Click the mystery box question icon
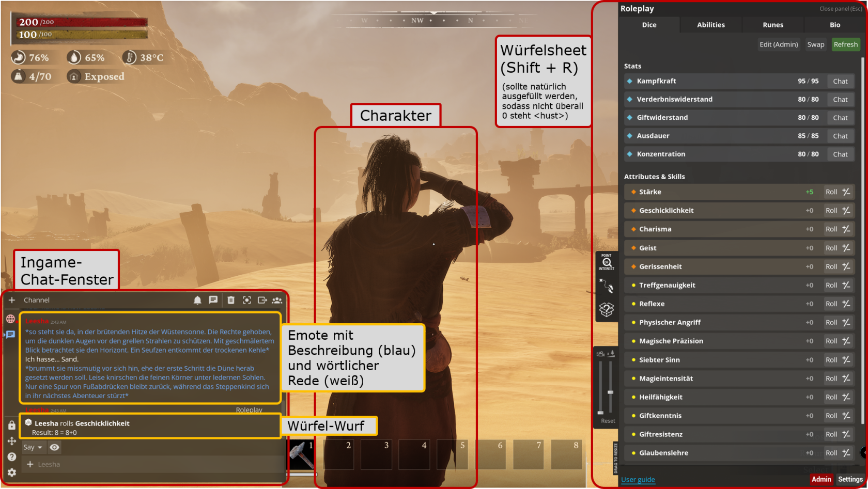The height and width of the screenshot is (489, 868). [x=607, y=310]
